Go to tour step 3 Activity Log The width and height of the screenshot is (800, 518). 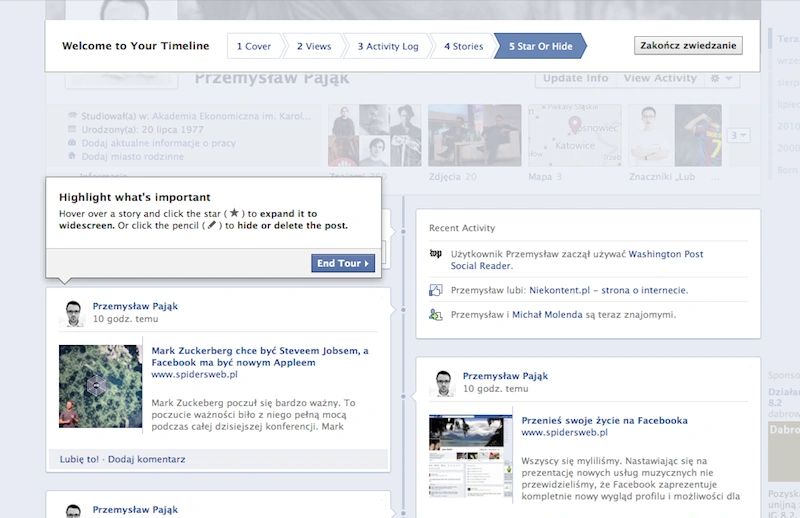(388, 46)
